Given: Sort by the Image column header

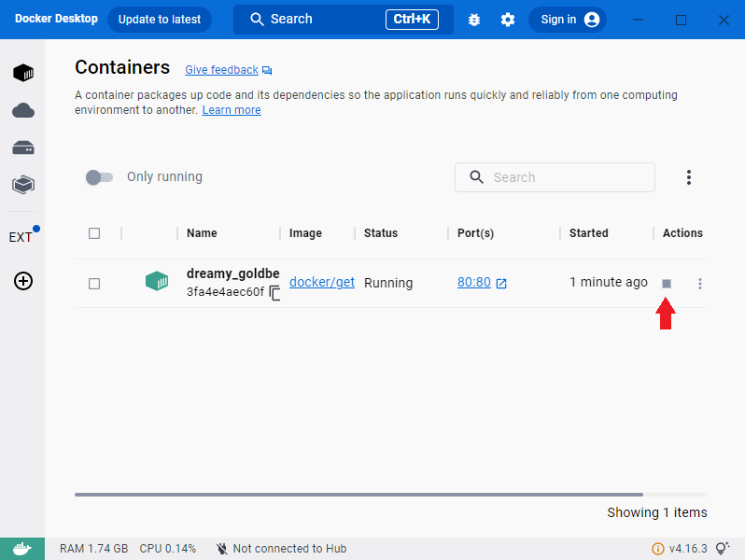Looking at the screenshot, I should (x=305, y=233).
